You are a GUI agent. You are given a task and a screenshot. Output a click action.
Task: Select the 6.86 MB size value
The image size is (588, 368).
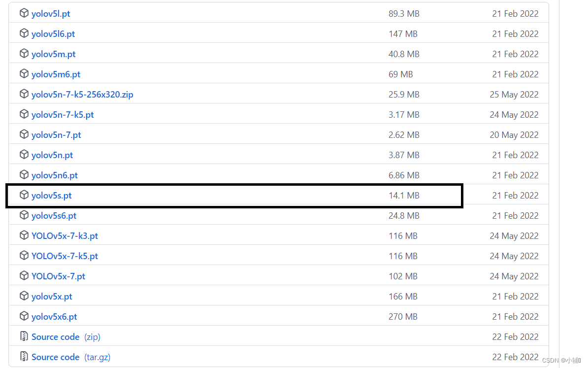(404, 175)
